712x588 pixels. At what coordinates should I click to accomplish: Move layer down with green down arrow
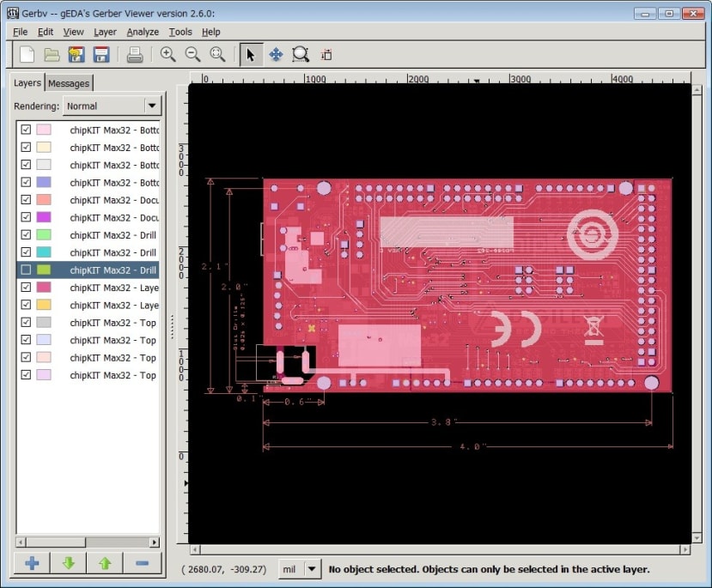(x=69, y=563)
